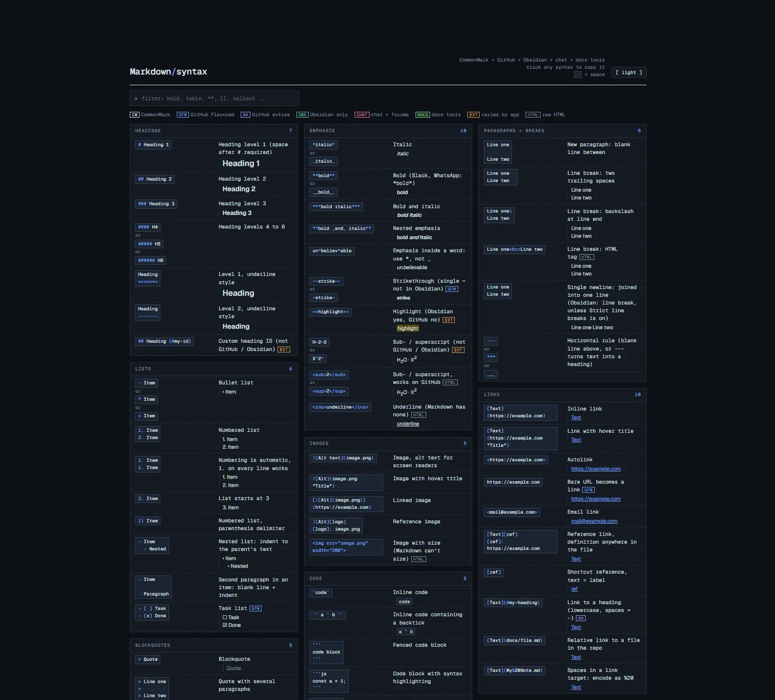775x700 pixels.
Task: Uncheck the 'Done' checkbox preview
Action: pyautogui.click(x=225, y=625)
